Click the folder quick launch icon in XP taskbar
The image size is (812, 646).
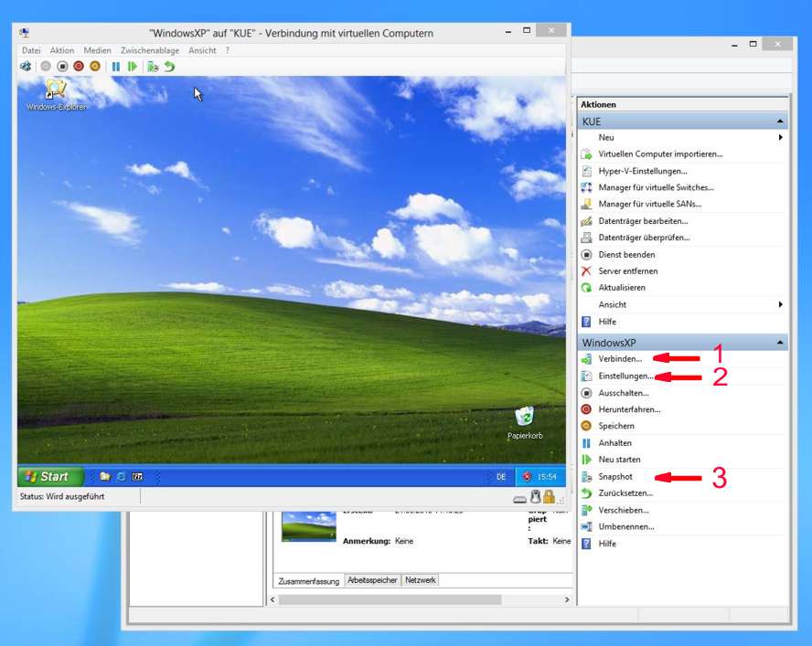pos(105,476)
